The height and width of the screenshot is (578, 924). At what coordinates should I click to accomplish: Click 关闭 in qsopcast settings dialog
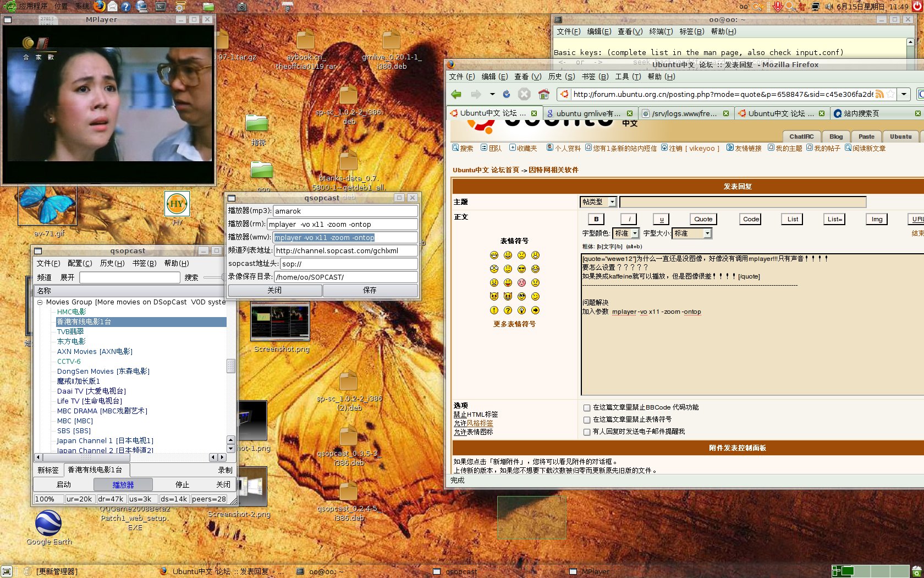click(274, 290)
